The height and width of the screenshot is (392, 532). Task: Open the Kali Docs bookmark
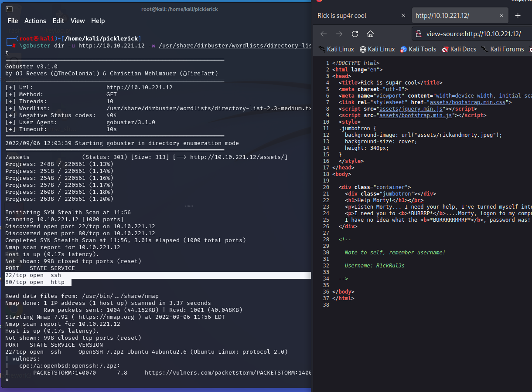point(459,49)
